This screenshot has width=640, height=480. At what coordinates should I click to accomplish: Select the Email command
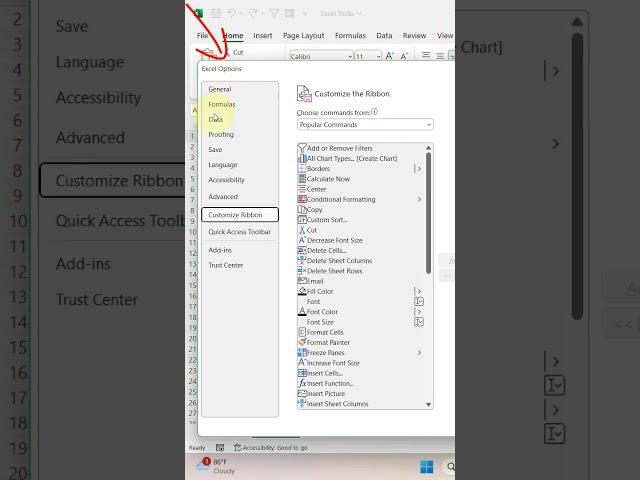pos(315,281)
